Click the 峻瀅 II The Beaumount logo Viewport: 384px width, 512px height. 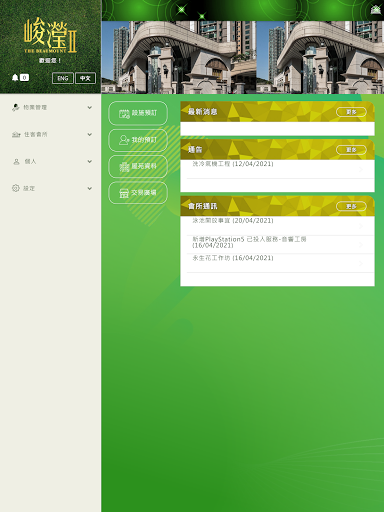[50, 35]
